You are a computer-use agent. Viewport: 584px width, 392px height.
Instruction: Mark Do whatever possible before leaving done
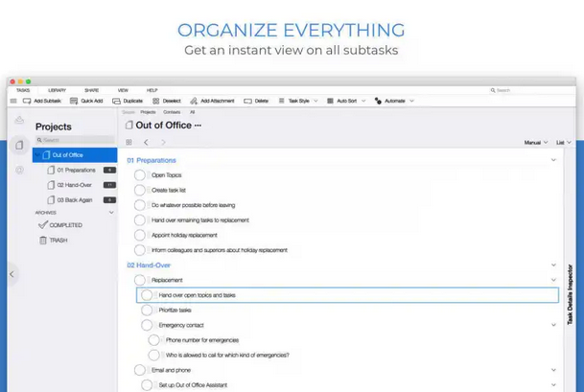[140, 205]
